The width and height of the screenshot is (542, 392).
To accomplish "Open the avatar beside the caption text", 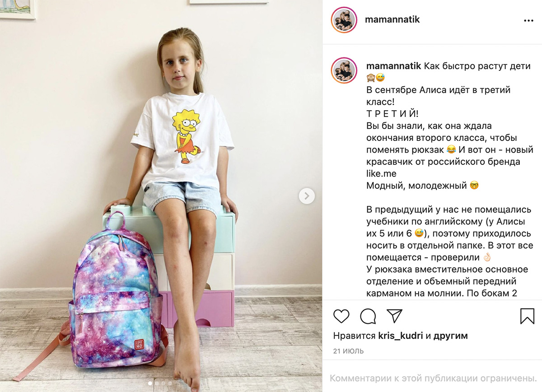I will coord(344,70).
